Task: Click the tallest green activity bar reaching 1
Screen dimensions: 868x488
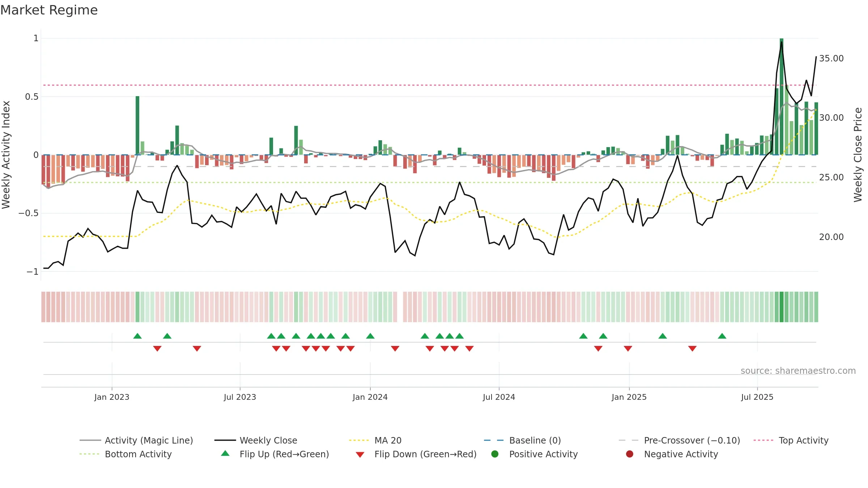Action: [782, 97]
